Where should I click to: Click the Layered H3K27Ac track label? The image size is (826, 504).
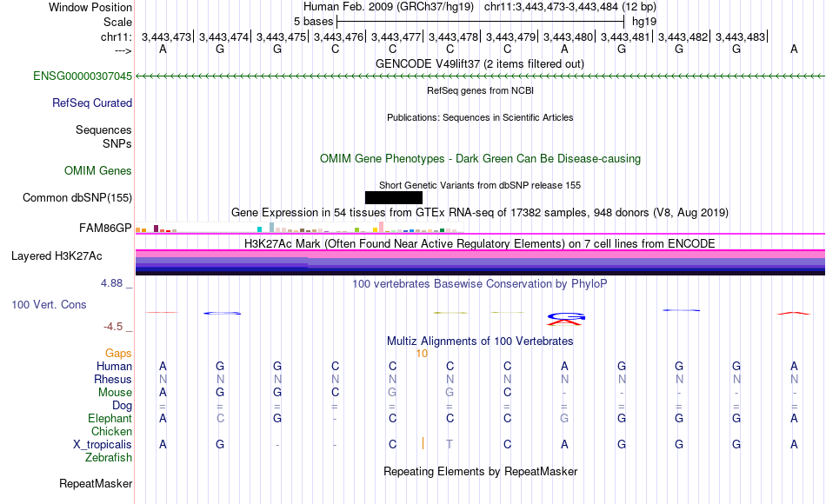[57, 256]
